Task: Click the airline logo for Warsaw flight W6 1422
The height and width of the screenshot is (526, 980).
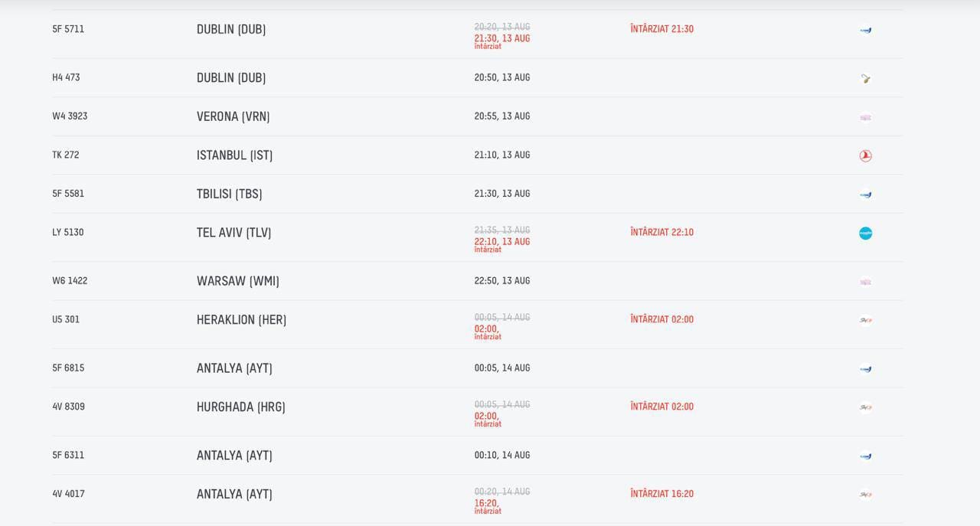Action: 865,282
